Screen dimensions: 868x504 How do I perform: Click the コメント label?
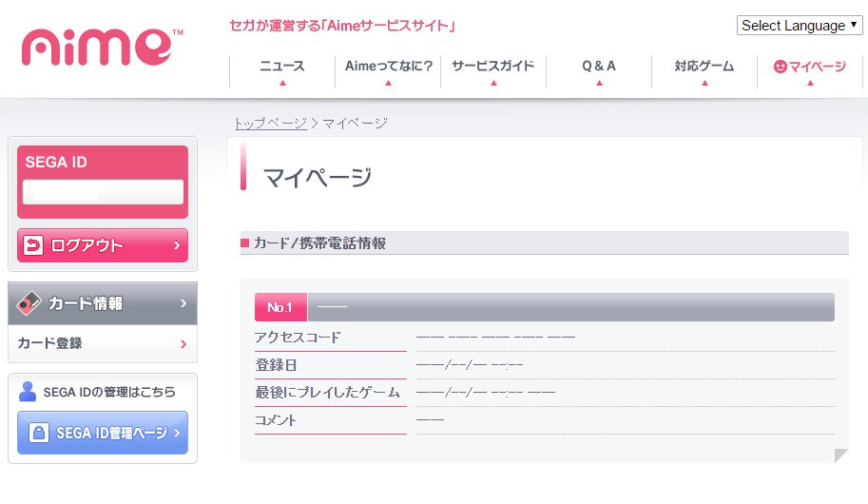coord(276,420)
